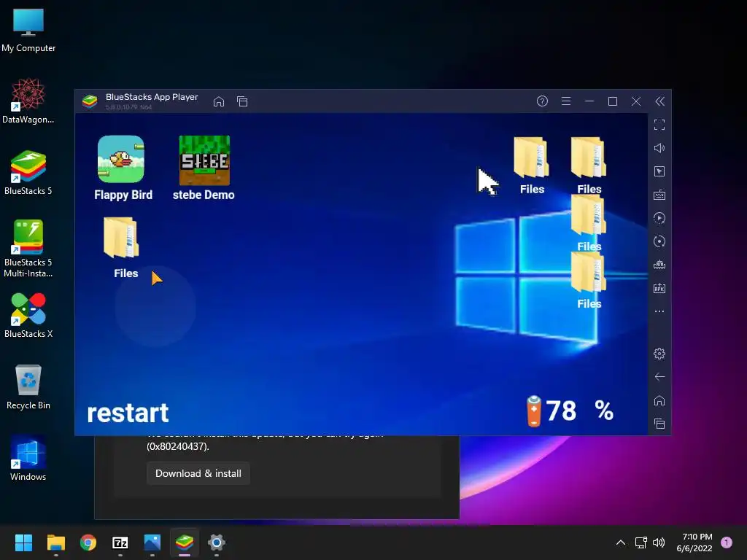The image size is (747, 560).
Task: Open recent apps icon at sidebar bottom
Action: [x=659, y=424]
